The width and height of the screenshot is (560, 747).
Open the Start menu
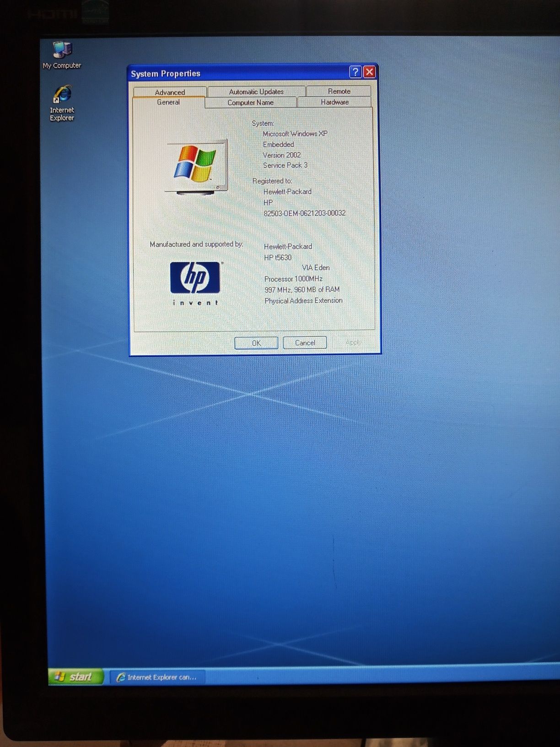76,677
